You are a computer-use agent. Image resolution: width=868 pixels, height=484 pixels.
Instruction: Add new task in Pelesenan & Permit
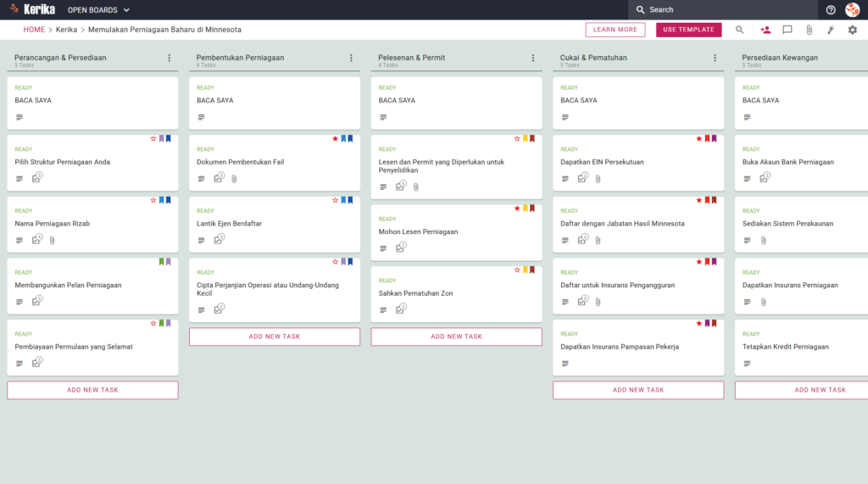coord(456,337)
